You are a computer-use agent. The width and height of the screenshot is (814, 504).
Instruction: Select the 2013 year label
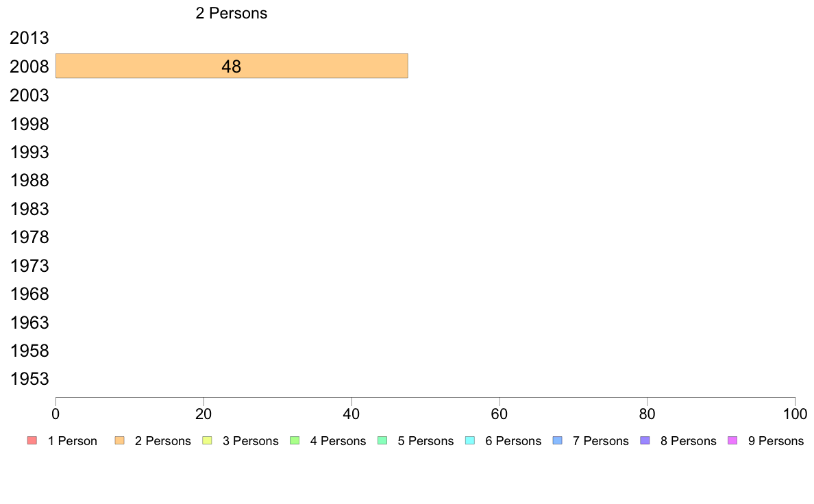(x=29, y=38)
